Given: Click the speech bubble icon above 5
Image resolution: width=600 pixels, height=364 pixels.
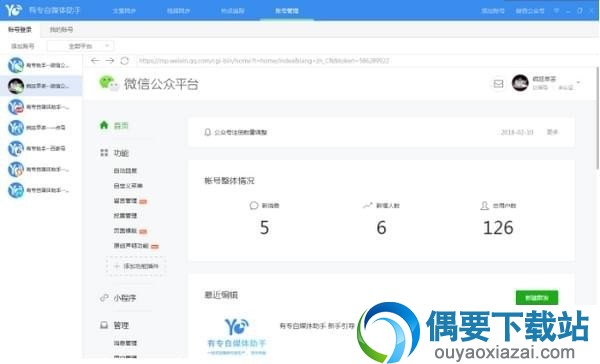Looking at the screenshot, I should 254,206.
